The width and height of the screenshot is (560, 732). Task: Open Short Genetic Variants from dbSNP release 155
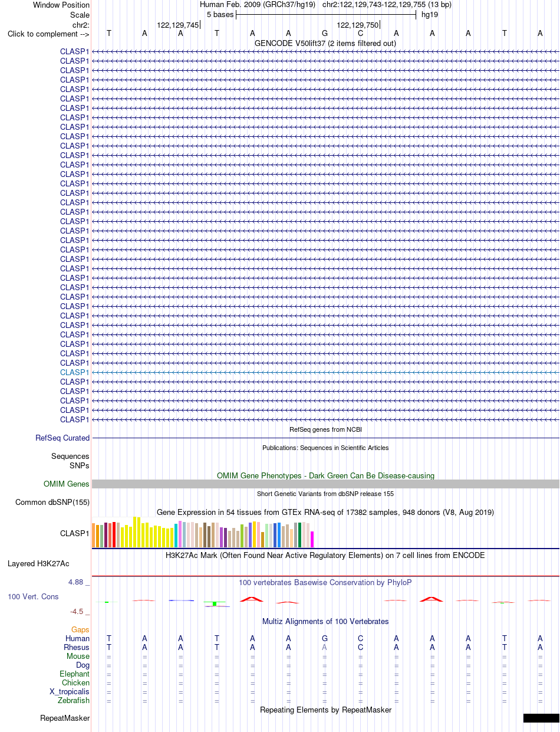(x=325, y=494)
